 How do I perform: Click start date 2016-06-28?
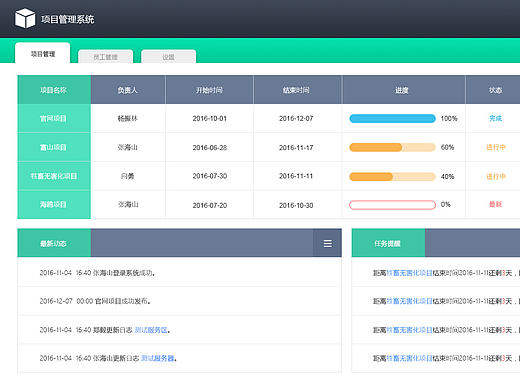(x=210, y=147)
